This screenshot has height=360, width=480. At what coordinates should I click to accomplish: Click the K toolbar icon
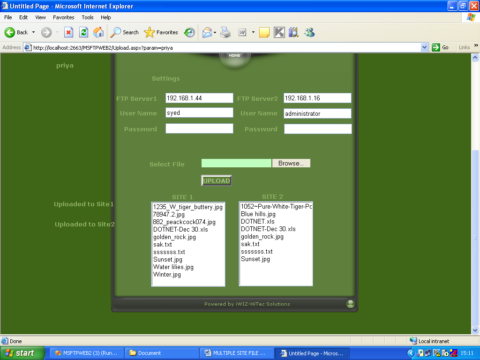pyautogui.click(x=279, y=32)
